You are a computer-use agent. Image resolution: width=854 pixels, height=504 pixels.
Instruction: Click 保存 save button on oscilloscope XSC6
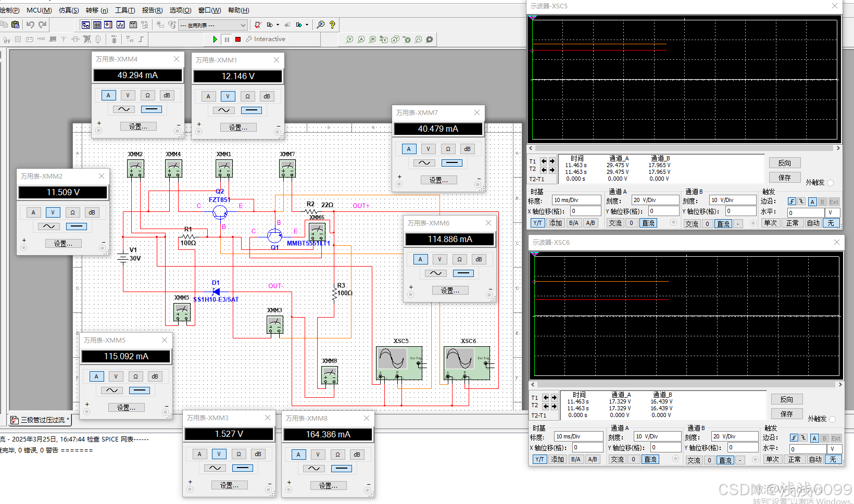click(x=787, y=414)
